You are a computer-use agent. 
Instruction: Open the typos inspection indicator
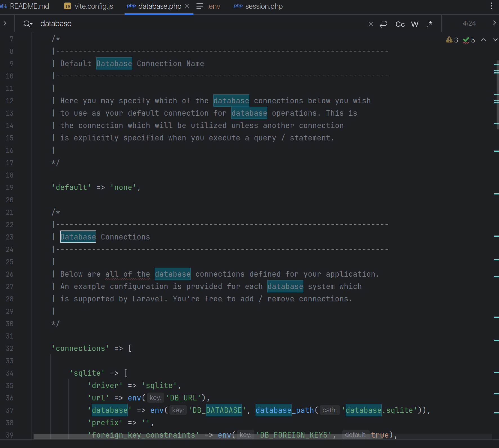469,40
